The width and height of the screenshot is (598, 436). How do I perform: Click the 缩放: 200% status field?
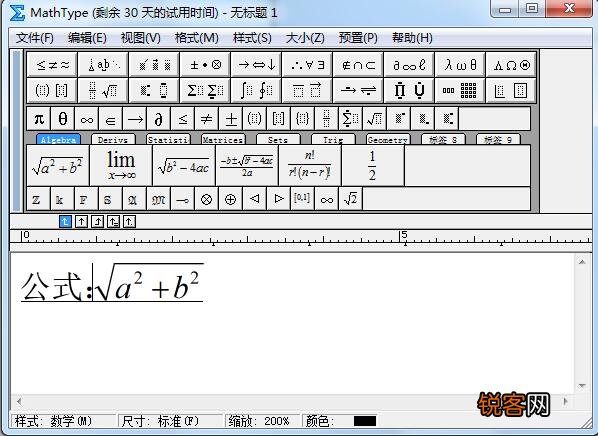click(262, 421)
